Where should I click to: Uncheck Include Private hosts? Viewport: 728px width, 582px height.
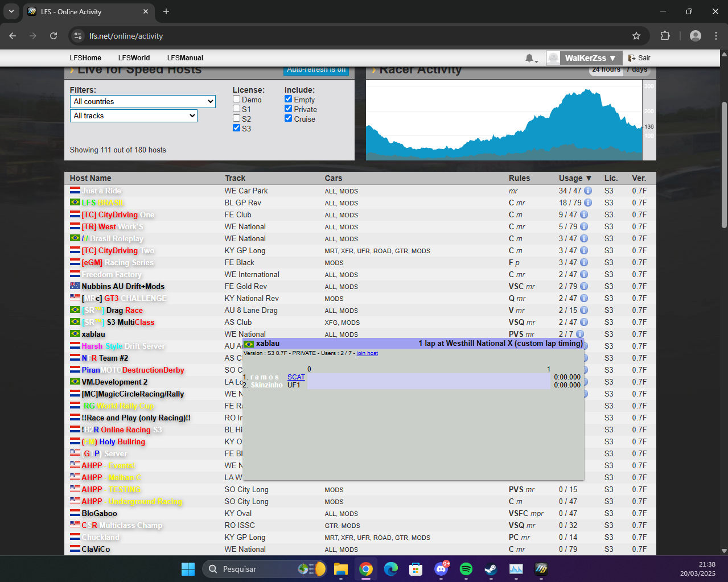click(x=289, y=109)
